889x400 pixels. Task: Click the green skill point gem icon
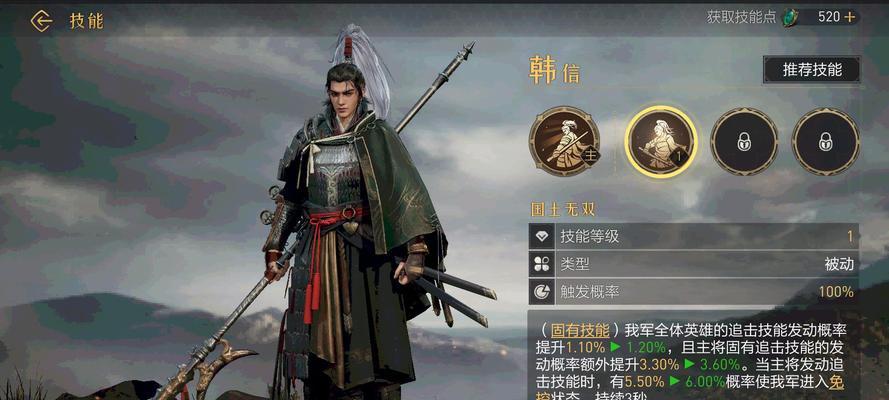[x=789, y=18]
